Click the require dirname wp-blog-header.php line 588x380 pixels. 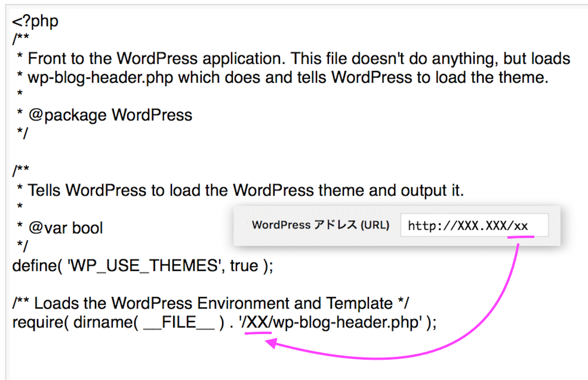coord(224,322)
